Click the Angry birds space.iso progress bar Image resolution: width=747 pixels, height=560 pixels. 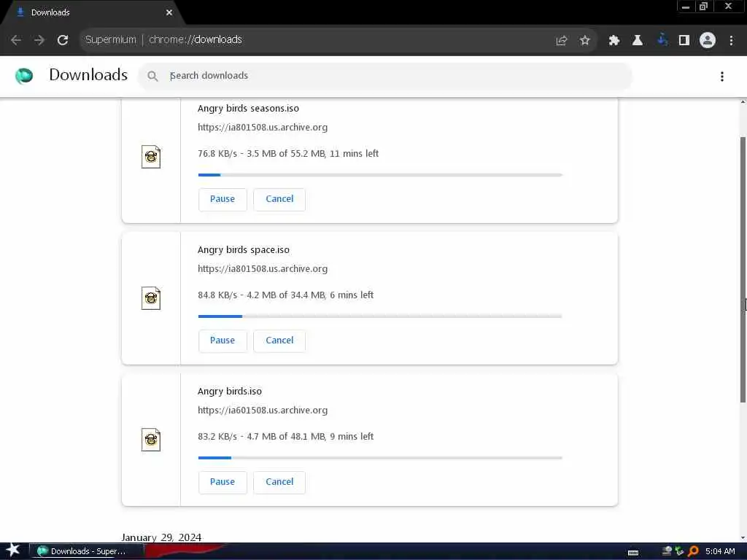[380, 316]
